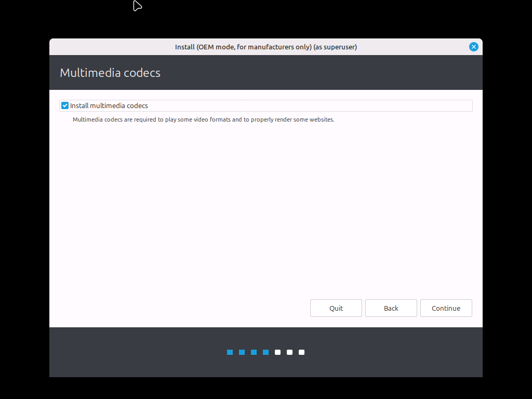Quit the installer
Screen dimensions: 532x399
[x=336, y=308]
